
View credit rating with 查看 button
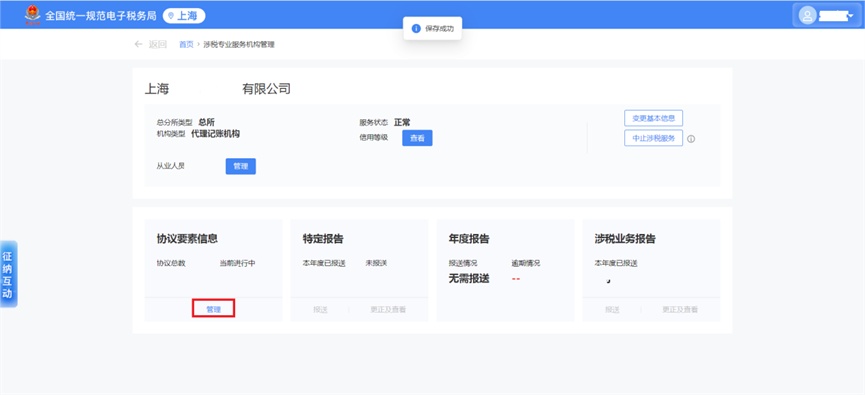[x=417, y=138]
